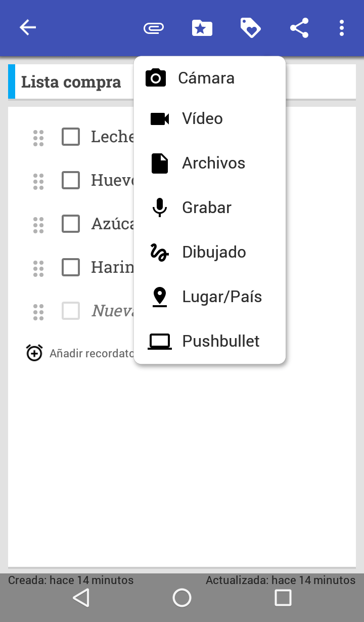Tap the microphone Grabar icon

tap(160, 208)
